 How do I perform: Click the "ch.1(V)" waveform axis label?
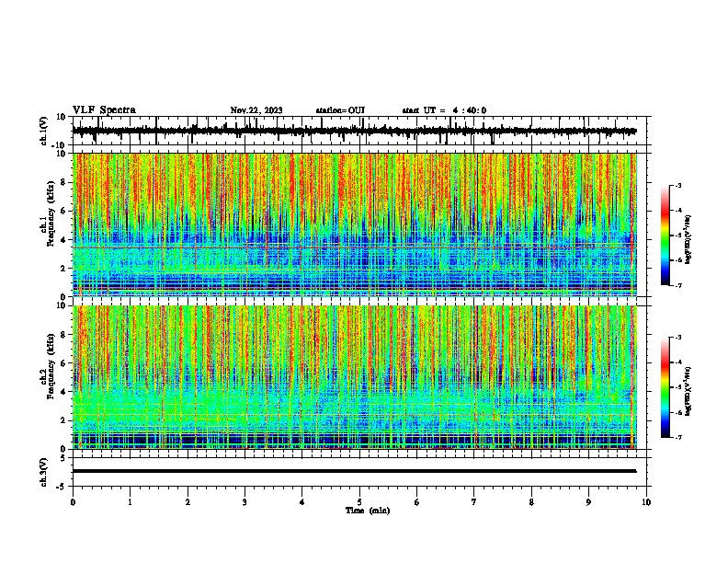coord(44,131)
